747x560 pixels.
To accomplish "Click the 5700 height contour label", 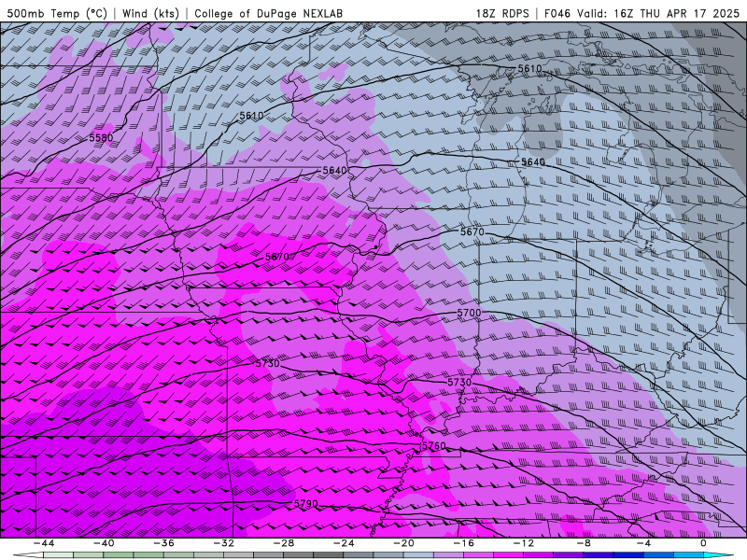I will point(469,313).
